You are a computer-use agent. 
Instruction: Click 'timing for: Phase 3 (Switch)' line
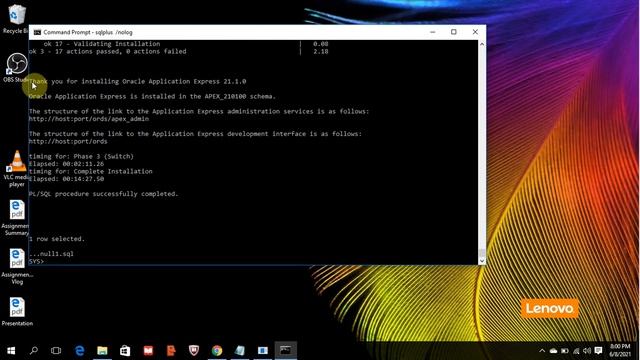(81, 156)
